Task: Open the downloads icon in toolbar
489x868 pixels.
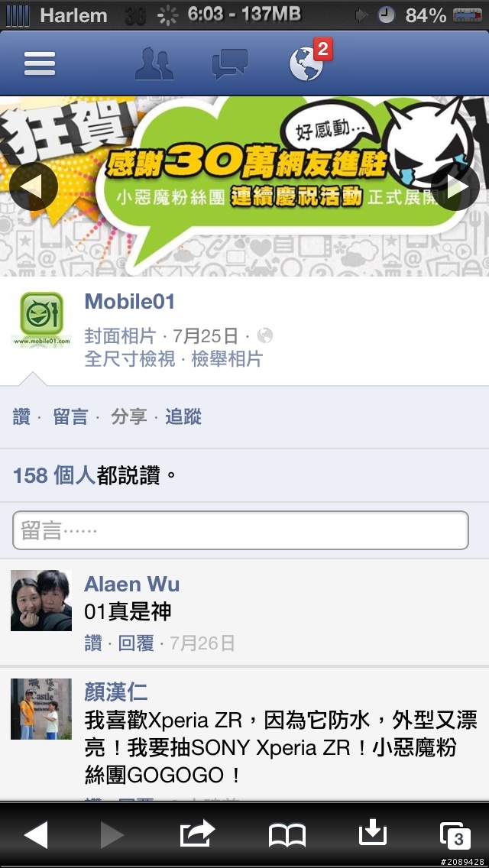Action: click(373, 832)
